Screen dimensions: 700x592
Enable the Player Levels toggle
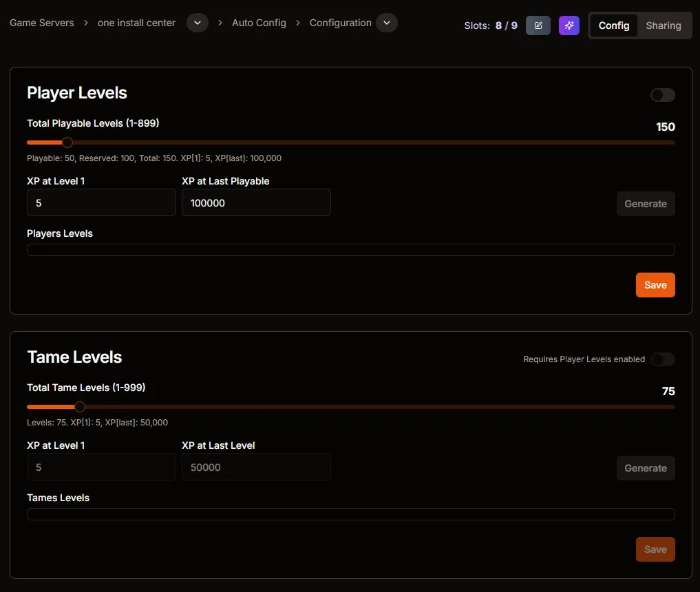661,95
